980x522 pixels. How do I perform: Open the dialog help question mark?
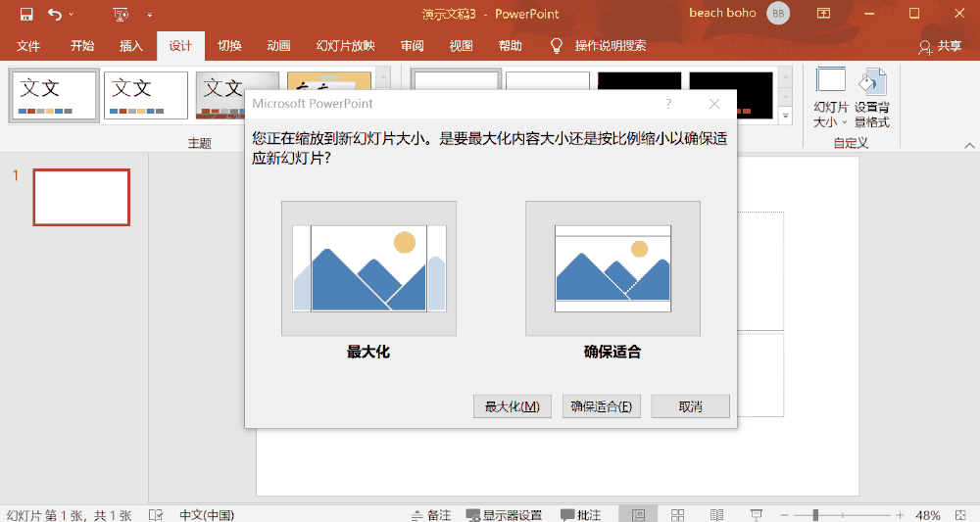pyautogui.click(x=668, y=104)
